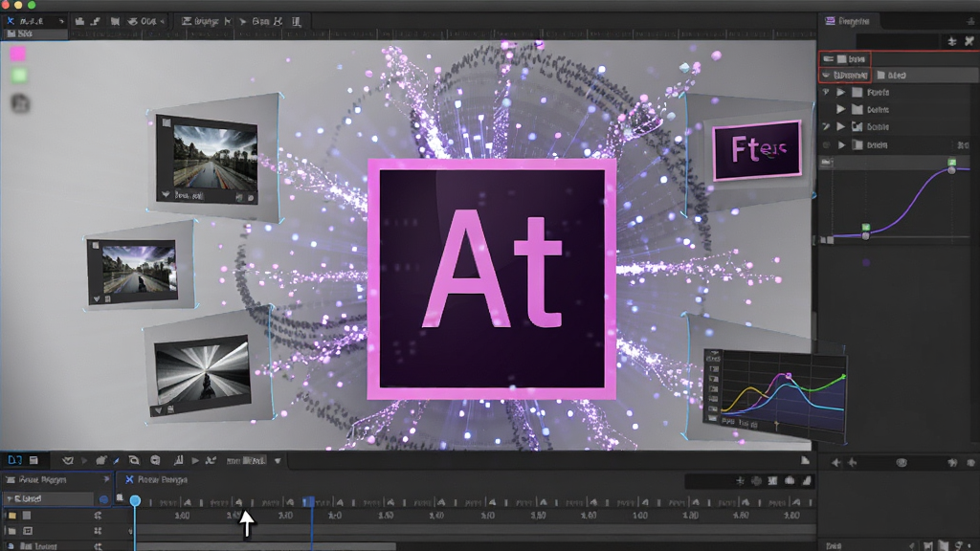
Task: Click the bar-chart icon in bottom toolbar
Action: pos(179,460)
